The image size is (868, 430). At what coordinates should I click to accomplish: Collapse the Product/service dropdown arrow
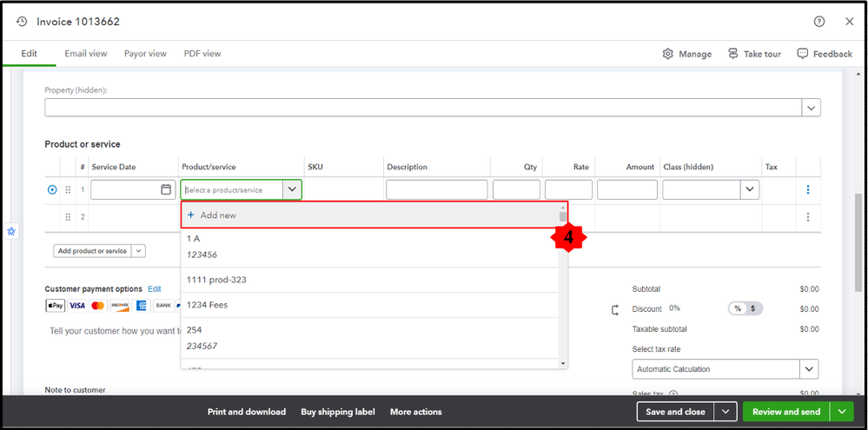[x=292, y=190]
